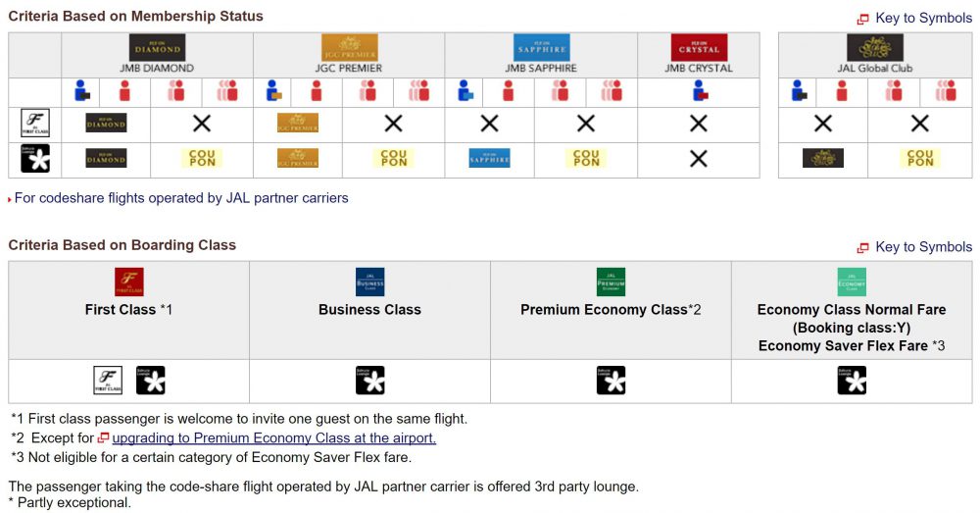Click the coupon icon in JMB Sapphire column

586,159
